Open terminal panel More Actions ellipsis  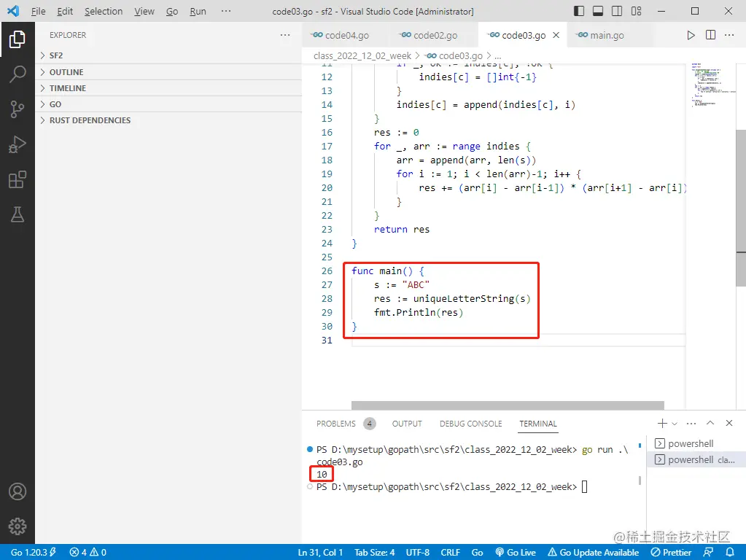691,423
